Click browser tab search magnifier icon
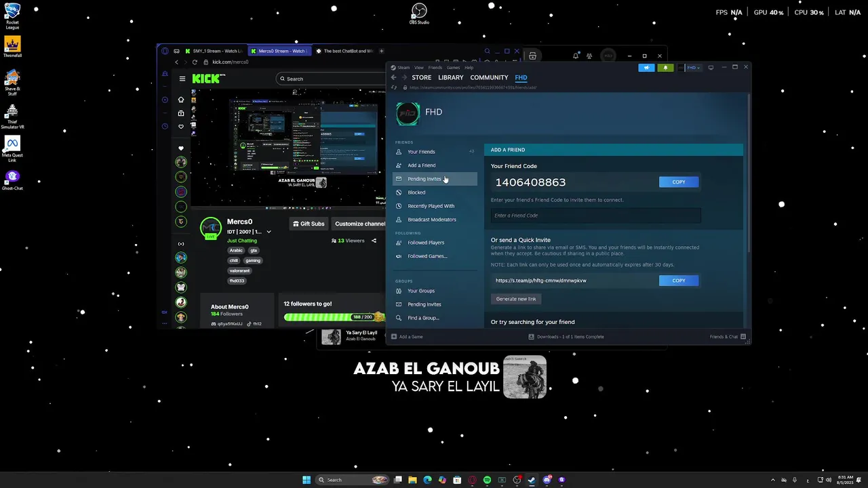This screenshot has height=488, width=868. 487,51
